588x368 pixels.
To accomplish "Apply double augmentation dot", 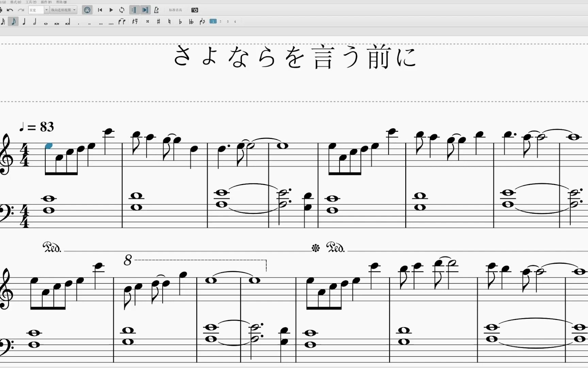I will [89, 24].
